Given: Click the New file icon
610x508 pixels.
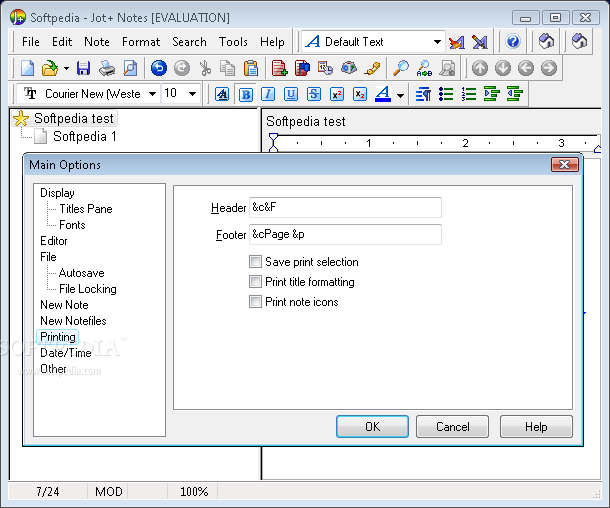Looking at the screenshot, I should pyautogui.click(x=27, y=68).
